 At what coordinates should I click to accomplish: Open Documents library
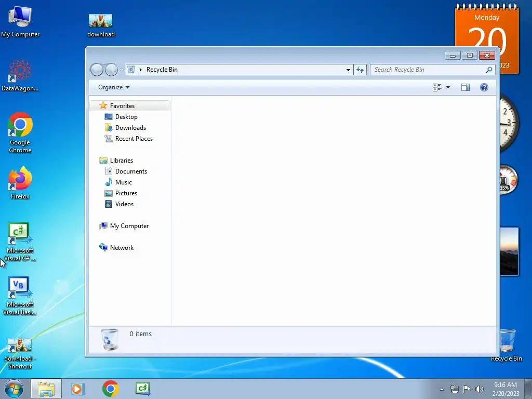tap(131, 171)
